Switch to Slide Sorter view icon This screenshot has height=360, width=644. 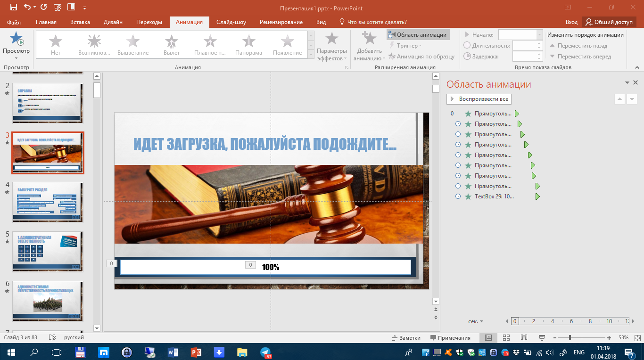coord(506,338)
